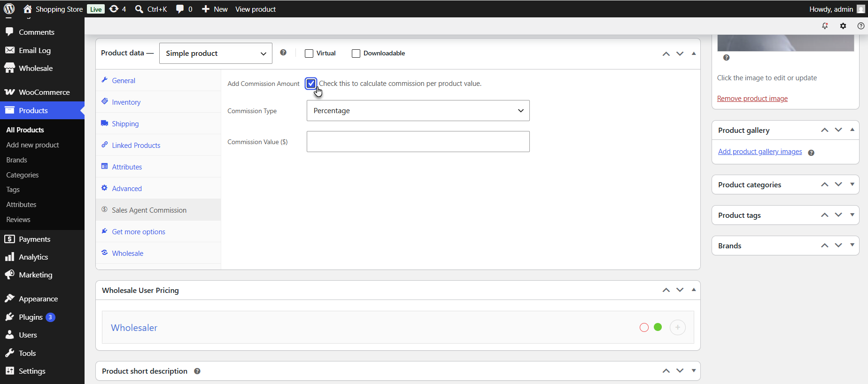This screenshot has width=868, height=384.
Task: Collapse the Product data panel toggle arrow
Action: point(694,53)
